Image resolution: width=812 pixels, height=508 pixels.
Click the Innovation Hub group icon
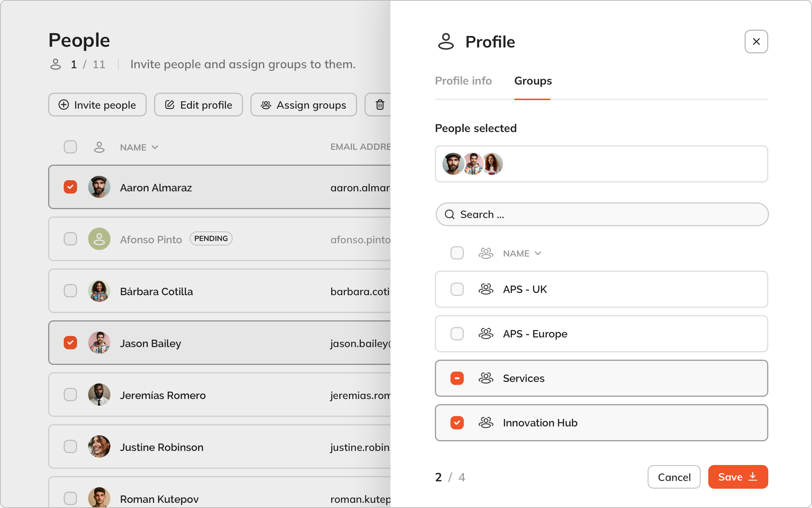tap(486, 423)
